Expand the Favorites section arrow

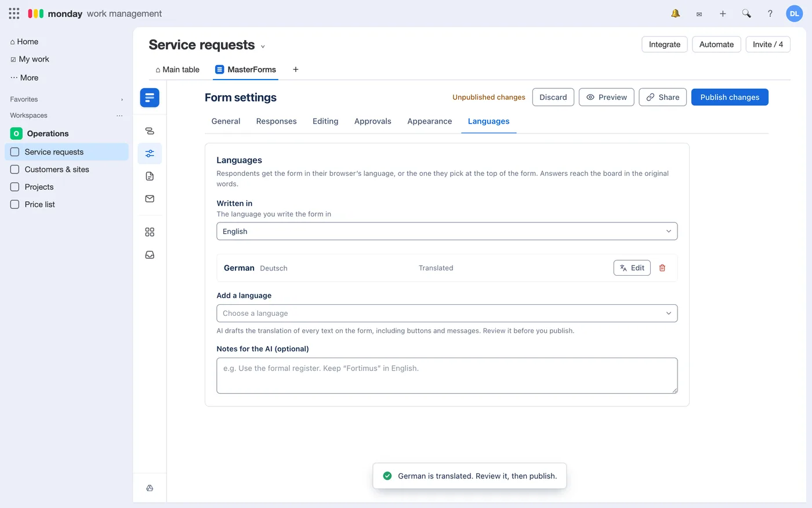[x=122, y=100]
